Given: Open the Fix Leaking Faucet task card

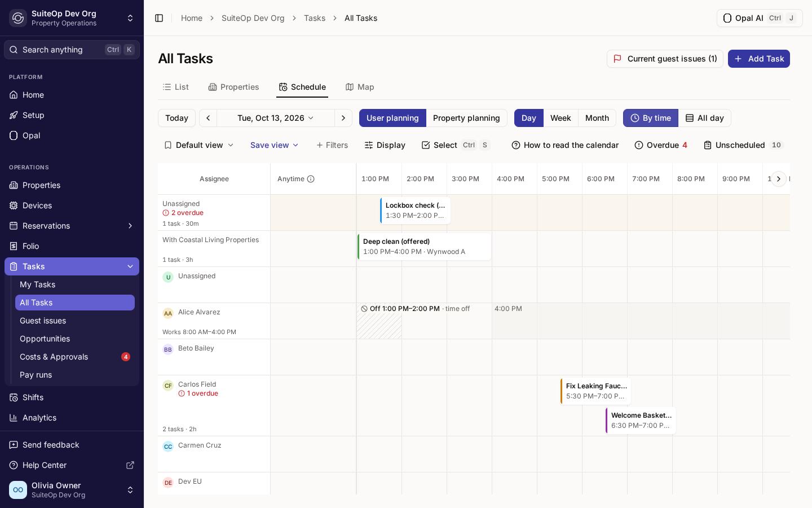Looking at the screenshot, I should 596,391.
